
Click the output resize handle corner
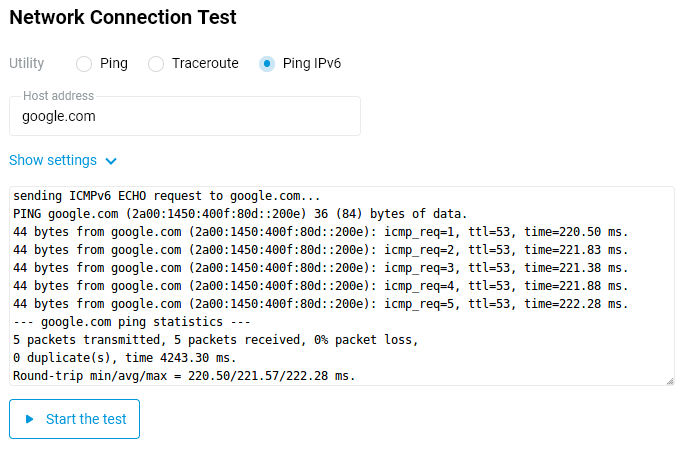(x=670, y=380)
